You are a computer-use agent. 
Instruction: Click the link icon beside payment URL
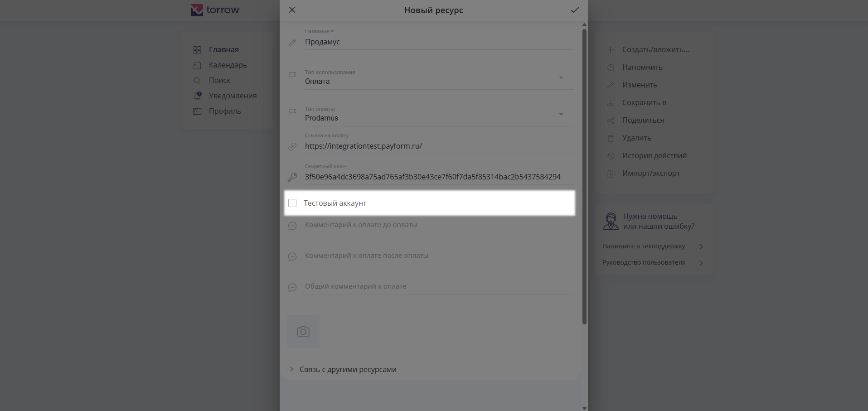(292, 146)
